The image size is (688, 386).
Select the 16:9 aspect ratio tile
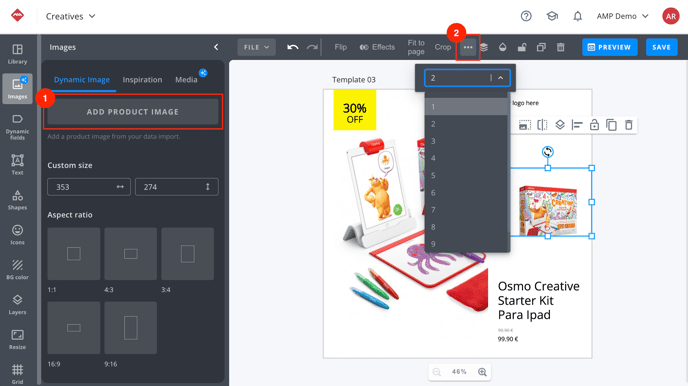[x=74, y=328]
